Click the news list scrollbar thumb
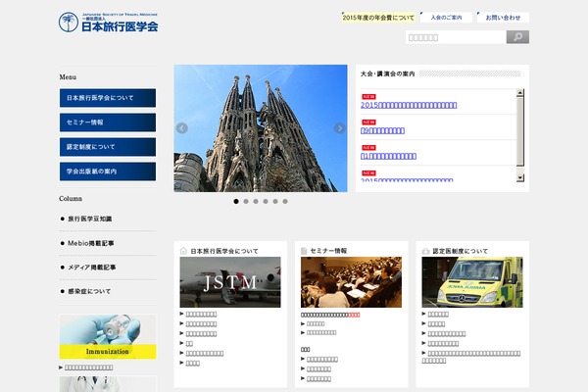The image size is (588, 392). click(x=519, y=131)
